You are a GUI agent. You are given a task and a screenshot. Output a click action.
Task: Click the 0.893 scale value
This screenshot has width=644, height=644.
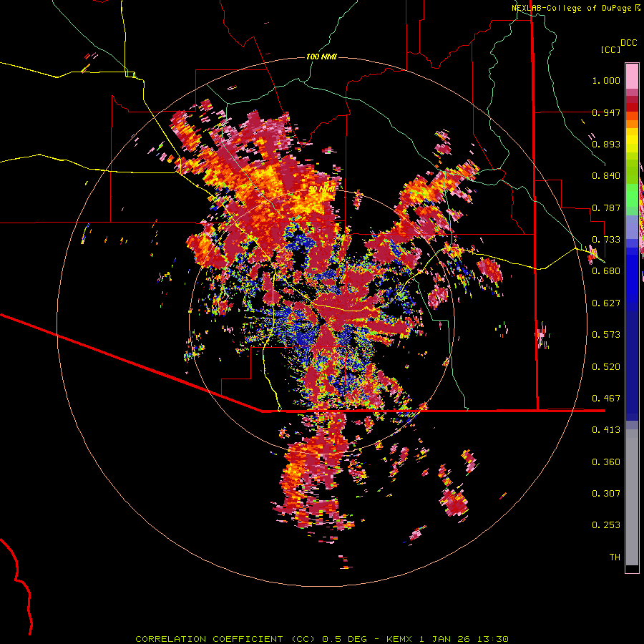coord(606,144)
